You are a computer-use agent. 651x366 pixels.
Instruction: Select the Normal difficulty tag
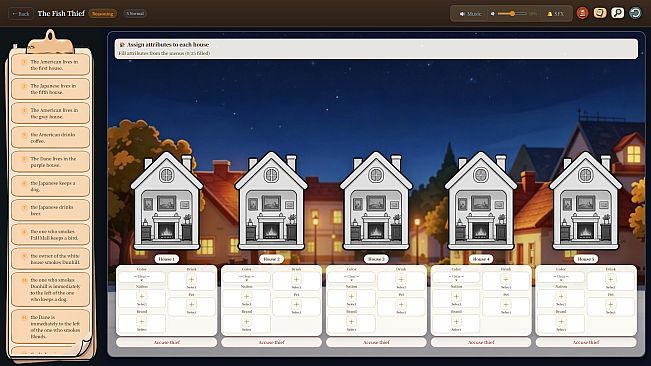pos(135,14)
